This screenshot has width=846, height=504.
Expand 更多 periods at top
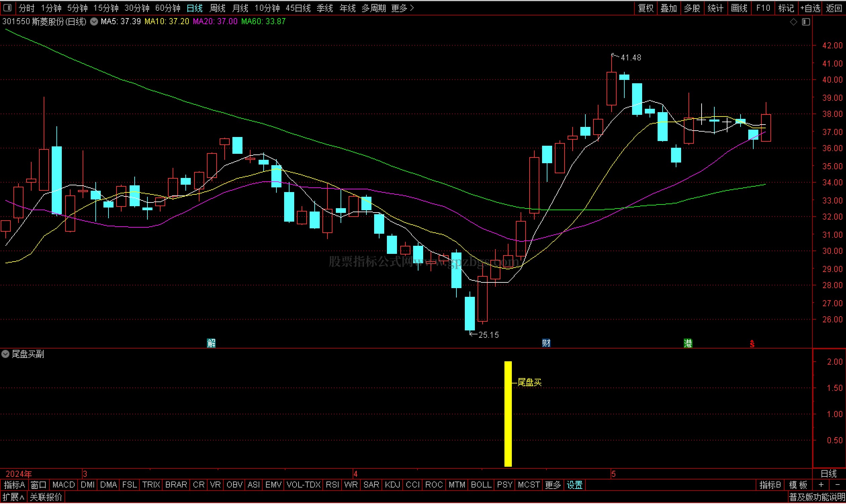402,8
